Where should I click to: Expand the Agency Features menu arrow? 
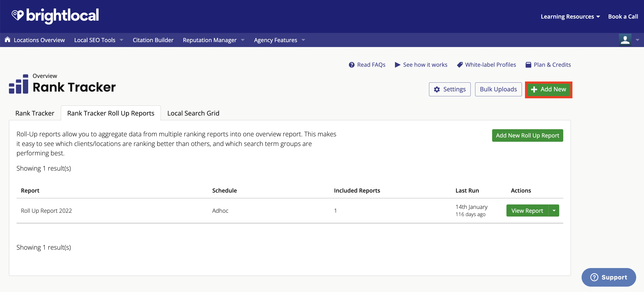click(x=303, y=40)
